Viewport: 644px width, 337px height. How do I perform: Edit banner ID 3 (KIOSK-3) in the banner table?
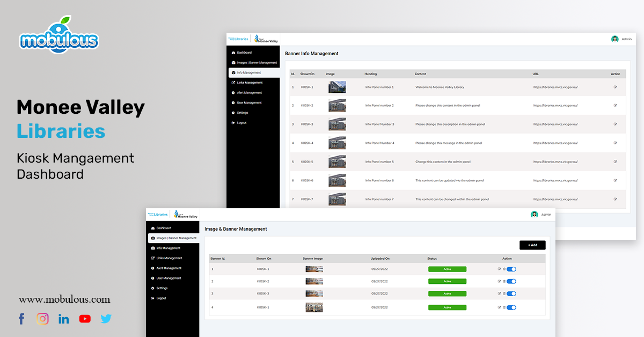(500, 294)
